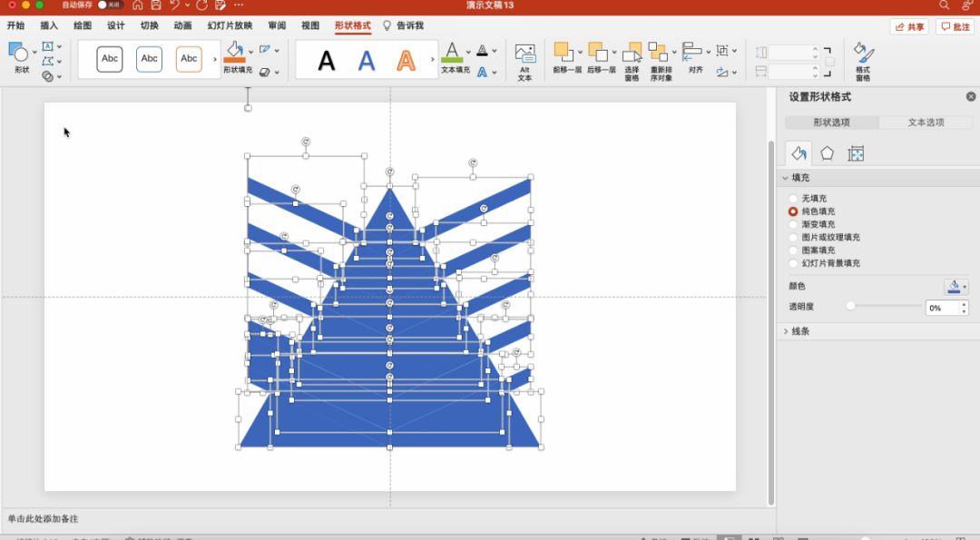Apply the black outline Abc shape style
980x540 pixels.
[x=110, y=59]
